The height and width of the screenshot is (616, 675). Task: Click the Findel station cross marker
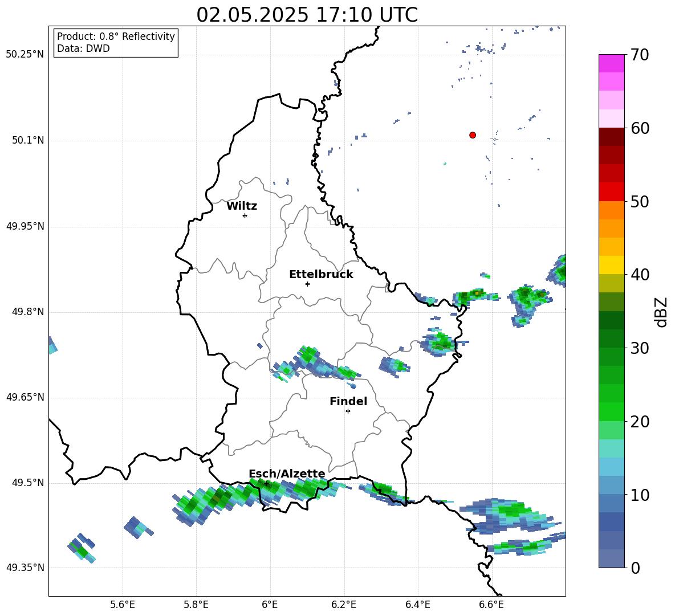348,411
